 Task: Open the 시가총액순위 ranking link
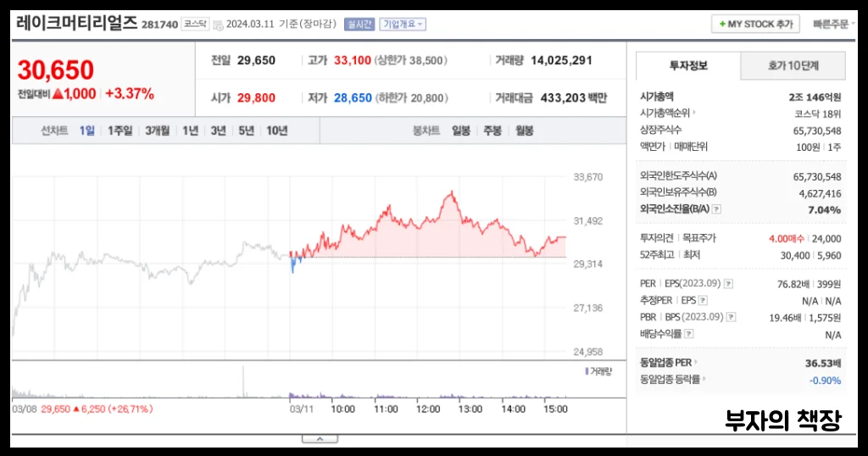click(x=668, y=113)
